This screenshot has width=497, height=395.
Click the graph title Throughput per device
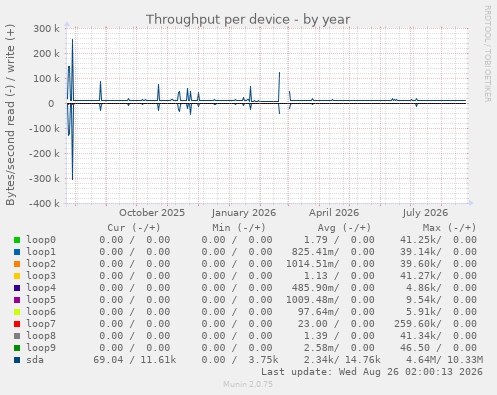(248, 19)
